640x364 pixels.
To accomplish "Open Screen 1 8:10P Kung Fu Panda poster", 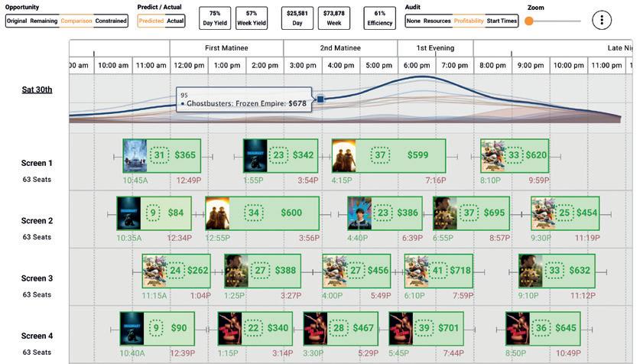I will (492, 156).
